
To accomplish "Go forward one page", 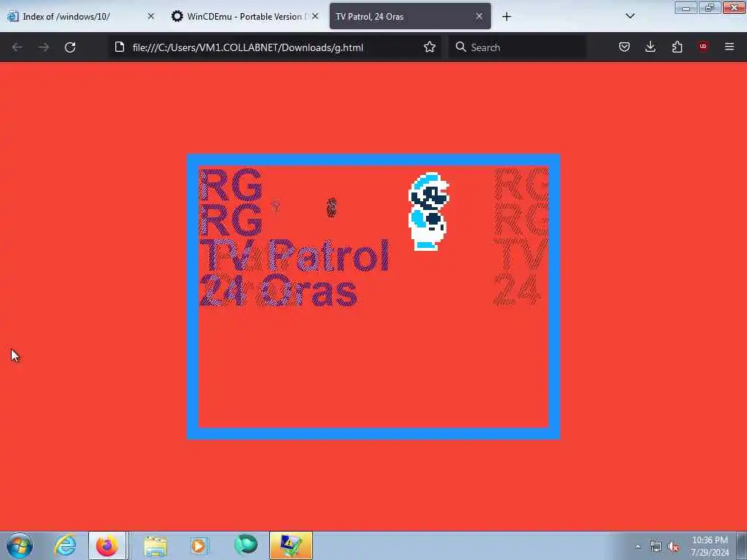I will [44, 47].
